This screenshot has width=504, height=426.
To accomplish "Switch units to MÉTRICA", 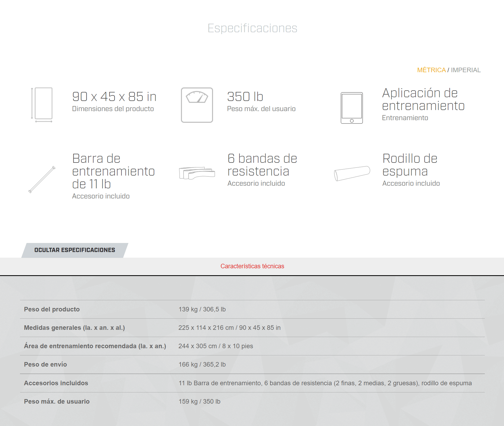I will (431, 70).
